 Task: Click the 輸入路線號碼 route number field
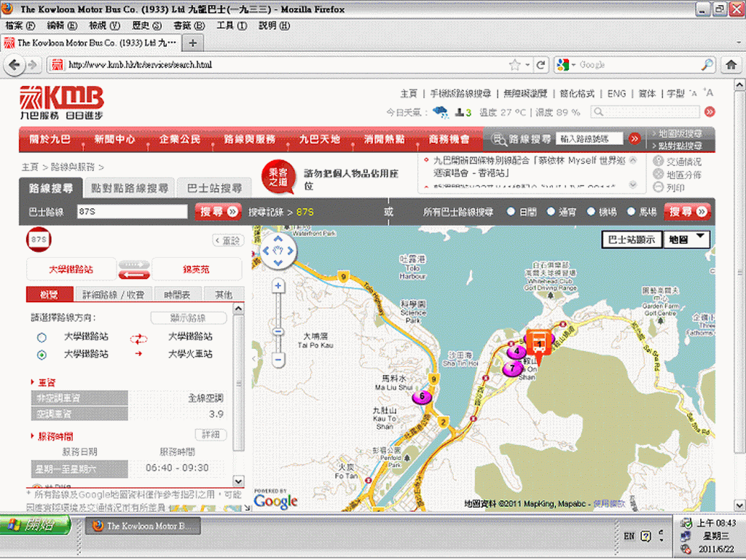[589, 139]
